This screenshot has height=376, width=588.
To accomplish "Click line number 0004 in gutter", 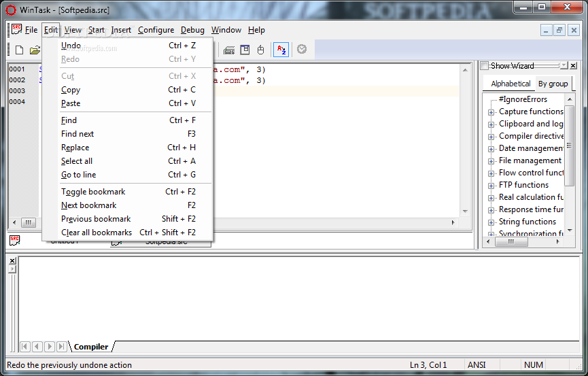I will [17, 102].
